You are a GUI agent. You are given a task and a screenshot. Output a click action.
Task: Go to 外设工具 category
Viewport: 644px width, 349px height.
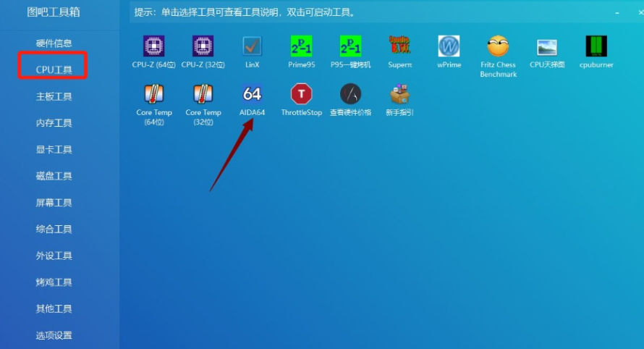54,256
